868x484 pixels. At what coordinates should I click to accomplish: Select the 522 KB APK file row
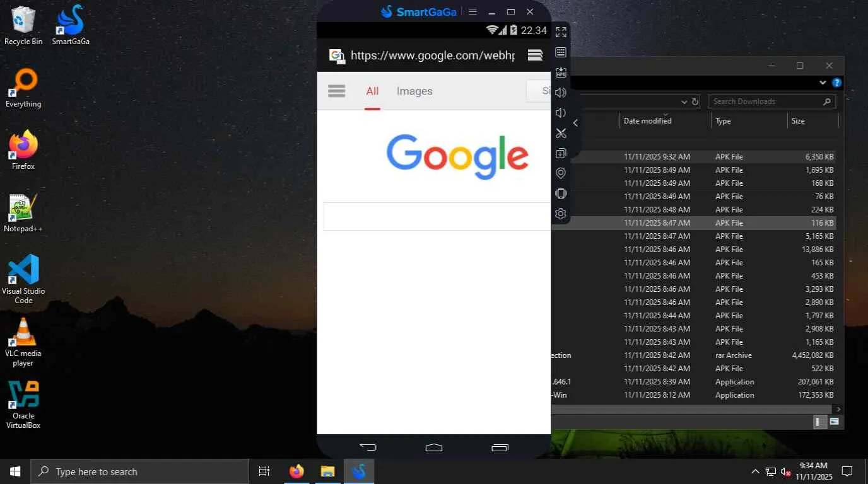point(694,369)
